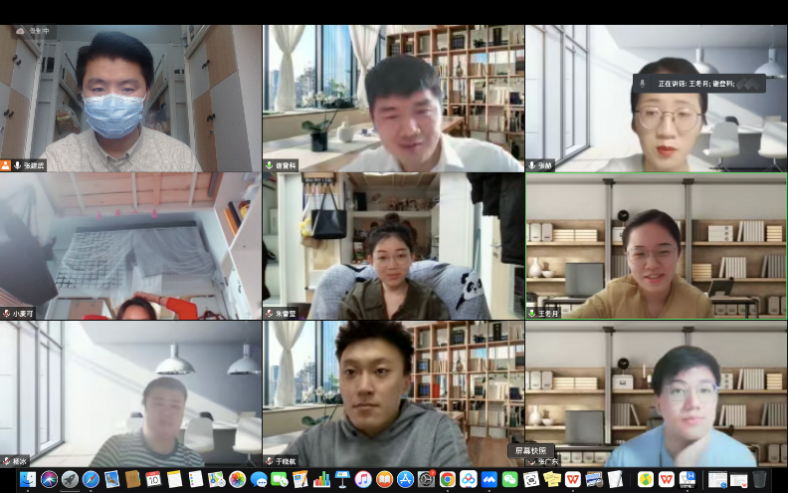Click the recording indicator at top-left
The height and width of the screenshot is (493, 788).
(30, 31)
